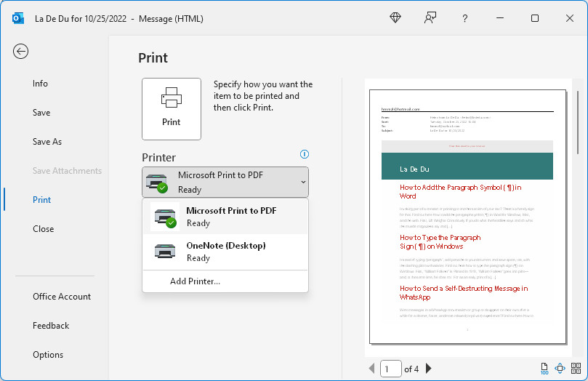Select the Print tab in the sidebar
588x381 pixels.
41,199
